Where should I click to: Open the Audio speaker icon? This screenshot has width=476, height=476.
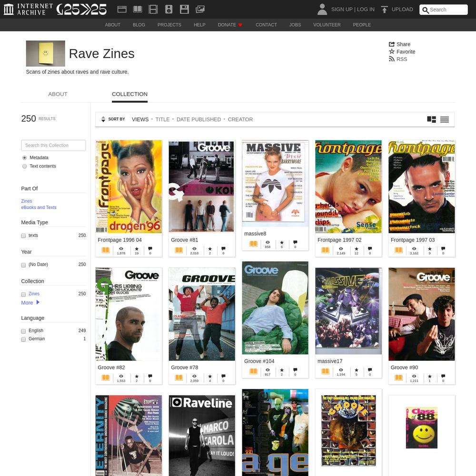(x=169, y=10)
